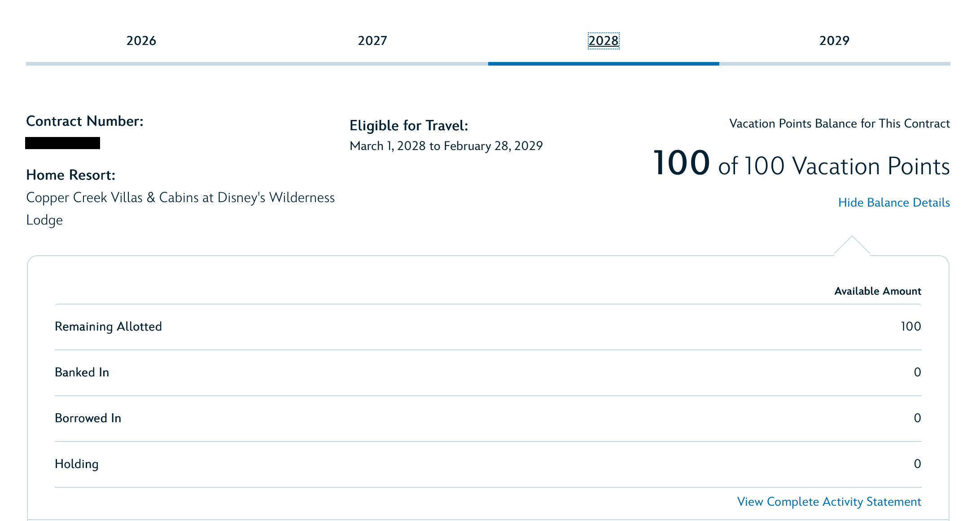
Task: Open the 2029 use year tab
Action: [x=835, y=40]
